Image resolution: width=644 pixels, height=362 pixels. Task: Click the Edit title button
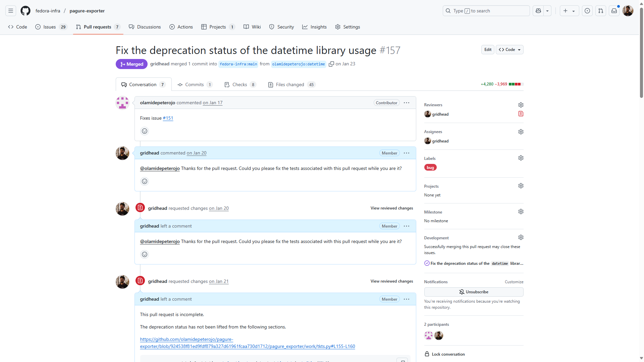488,50
